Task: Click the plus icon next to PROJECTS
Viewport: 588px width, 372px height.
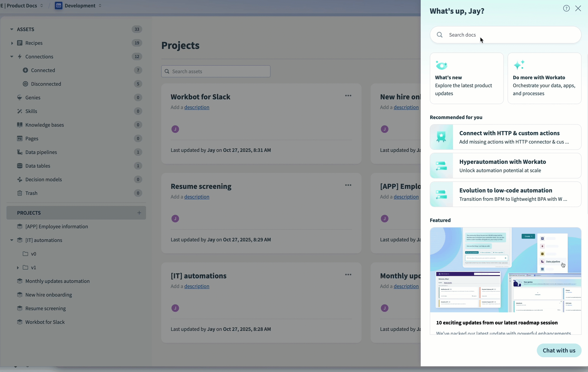Action: [139, 213]
